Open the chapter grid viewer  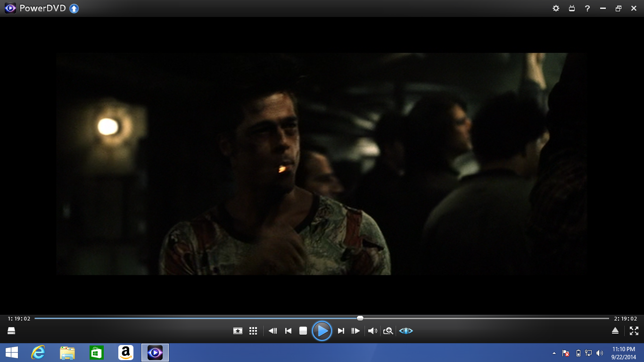[x=253, y=331]
